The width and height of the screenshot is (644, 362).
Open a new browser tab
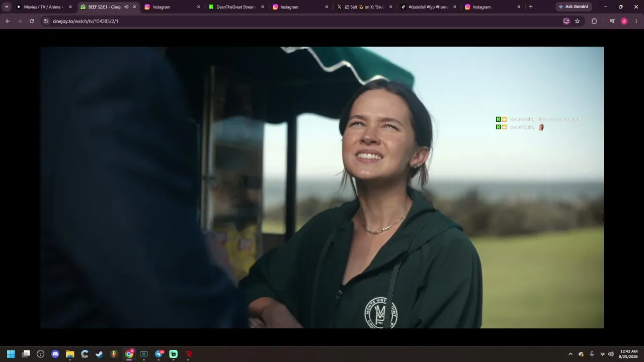[531, 7]
